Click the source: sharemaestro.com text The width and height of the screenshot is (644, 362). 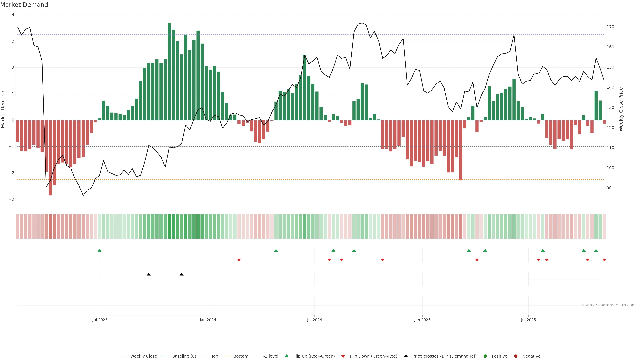click(609, 305)
